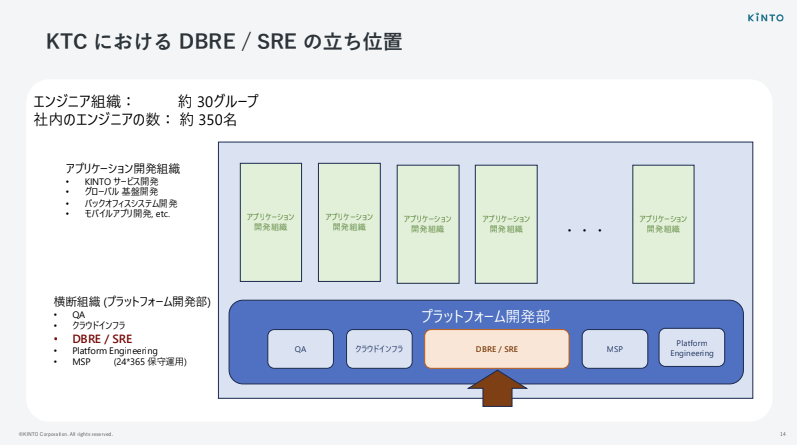The height and width of the screenshot is (445, 797).
Task: Click the モバイルアプリ開発, etc. bullet item
Action: [128, 214]
